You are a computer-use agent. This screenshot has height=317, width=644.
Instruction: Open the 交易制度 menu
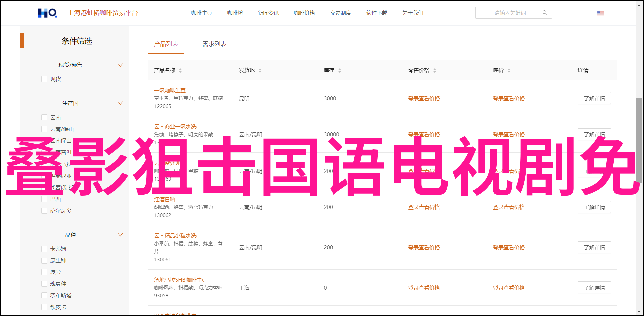point(340,13)
